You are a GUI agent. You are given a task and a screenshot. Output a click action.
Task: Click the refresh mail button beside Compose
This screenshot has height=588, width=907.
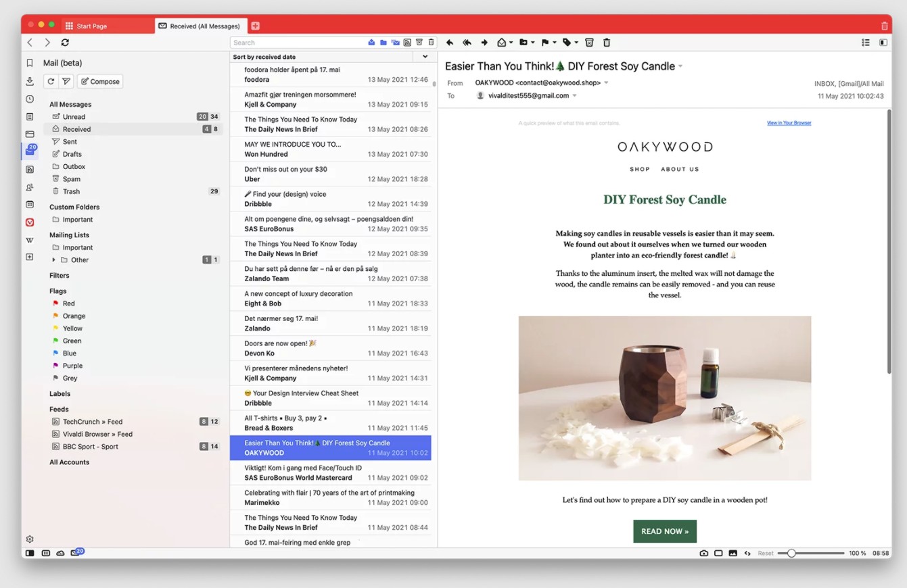tap(51, 81)
